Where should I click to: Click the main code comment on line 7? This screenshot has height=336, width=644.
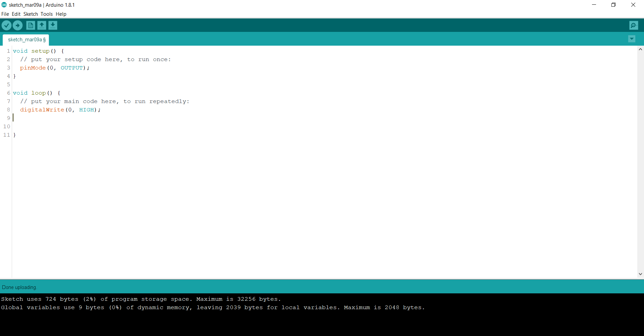[x=105, y=101]
